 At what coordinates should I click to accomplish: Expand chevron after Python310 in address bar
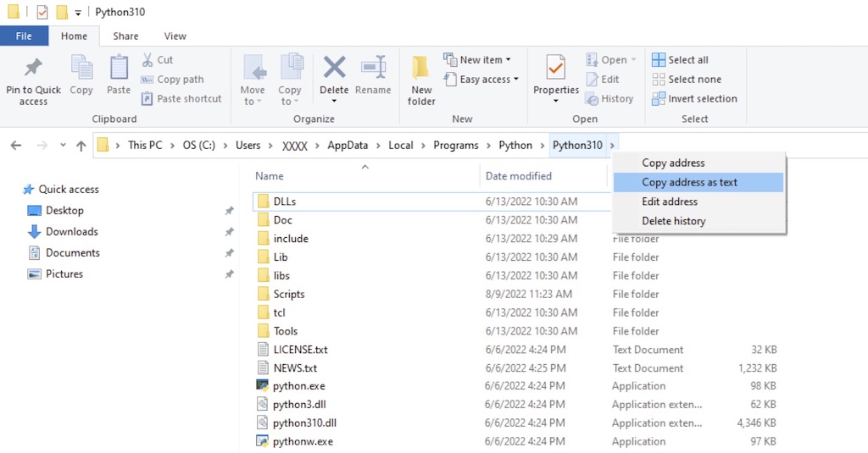click(x=612, y=146)
